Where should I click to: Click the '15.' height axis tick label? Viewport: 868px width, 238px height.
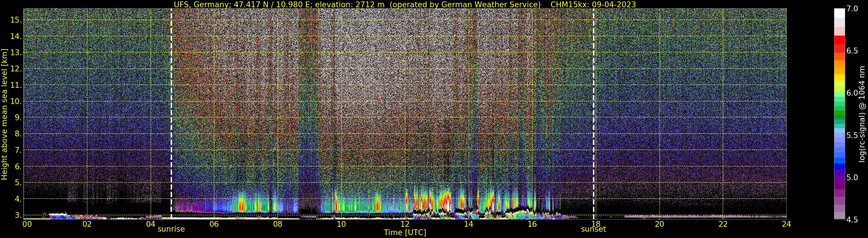tap(16, 20)
